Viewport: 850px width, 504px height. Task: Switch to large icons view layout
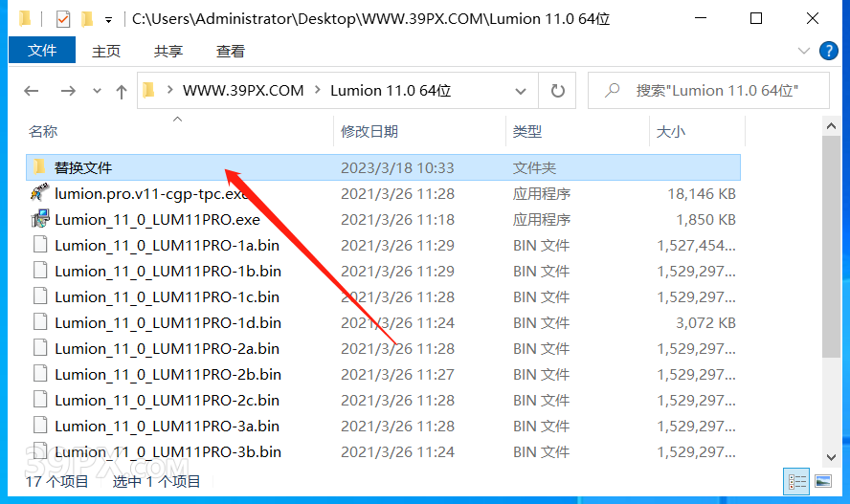(823, 481)
